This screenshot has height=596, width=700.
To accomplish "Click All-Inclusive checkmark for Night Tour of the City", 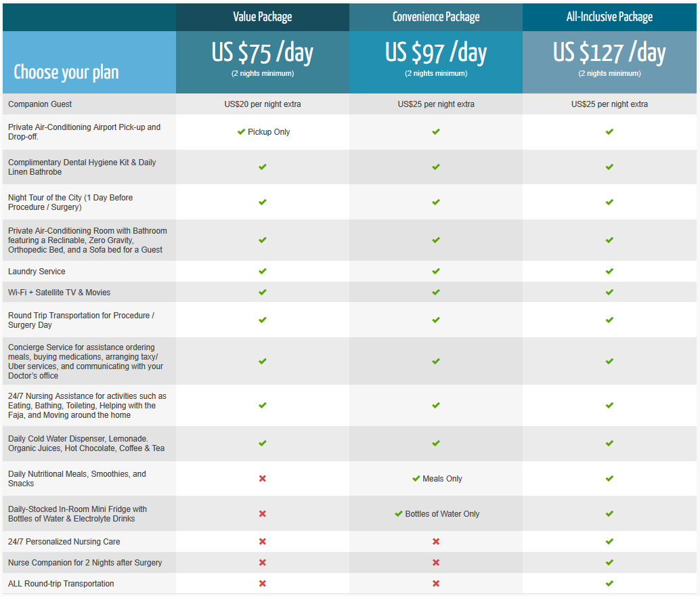I will 609,203.
